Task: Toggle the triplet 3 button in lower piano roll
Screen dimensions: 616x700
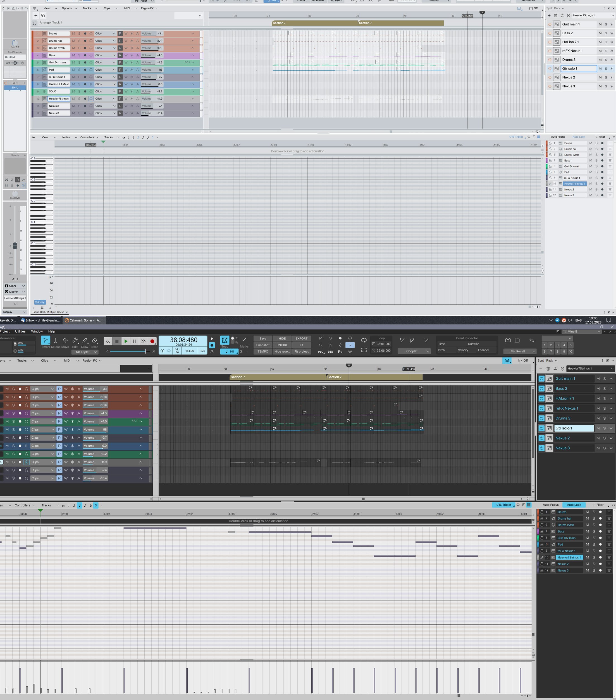Action: click(x=95, y=505)
